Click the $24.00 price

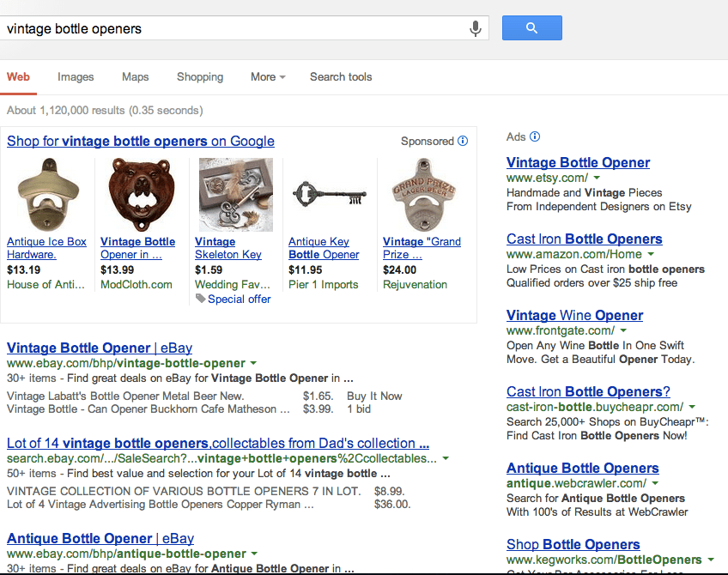399,269
